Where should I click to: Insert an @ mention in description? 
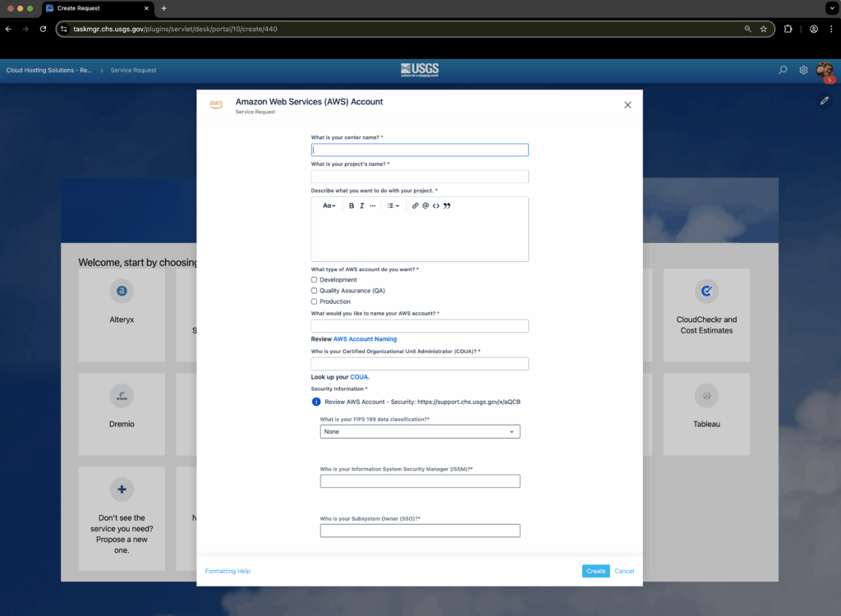425,205
